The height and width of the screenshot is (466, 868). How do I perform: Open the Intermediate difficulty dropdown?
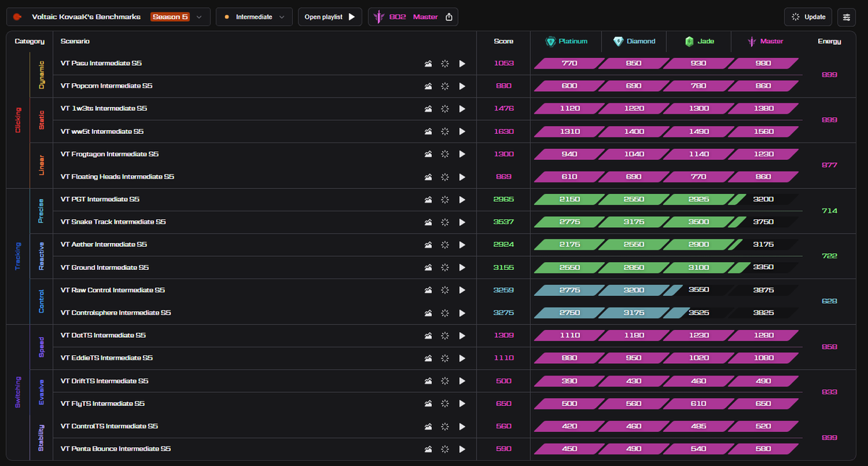254,17
